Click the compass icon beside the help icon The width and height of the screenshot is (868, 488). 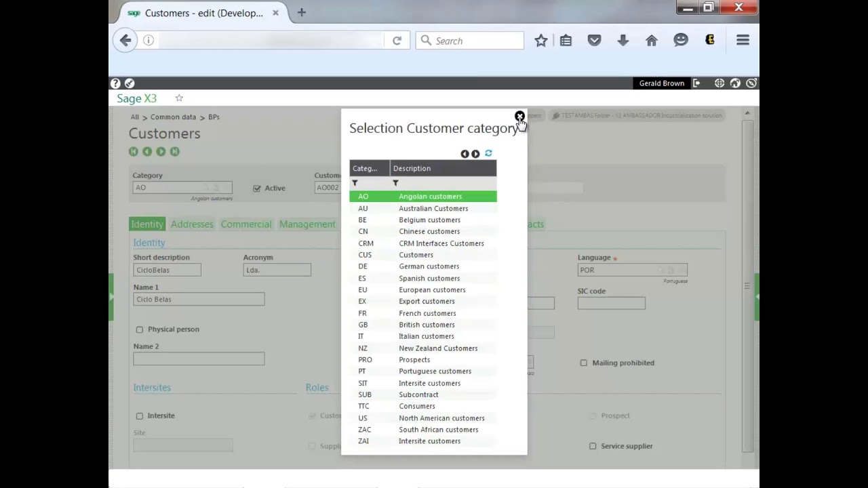[130, 83]
